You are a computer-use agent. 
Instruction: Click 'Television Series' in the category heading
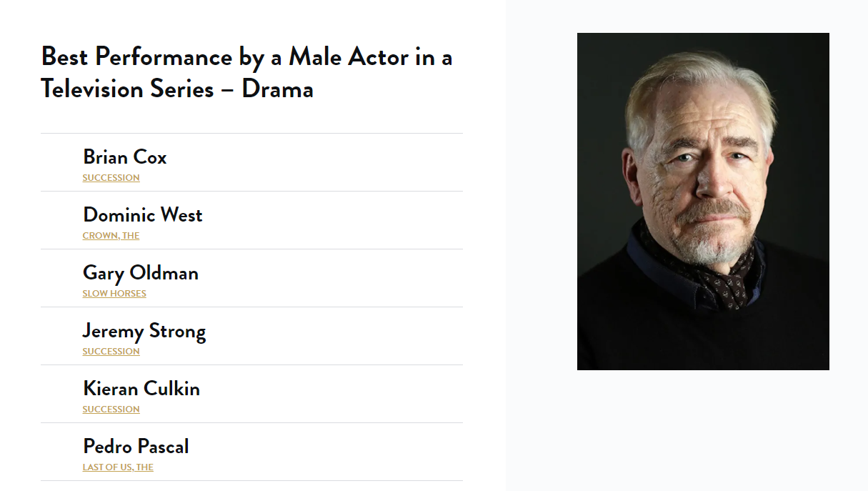pyautogui.click(x=127, y=89)
